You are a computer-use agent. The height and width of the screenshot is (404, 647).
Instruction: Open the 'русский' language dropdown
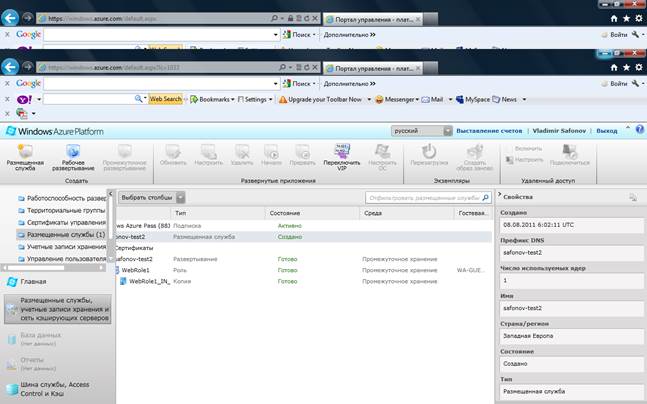click(422, 131)
